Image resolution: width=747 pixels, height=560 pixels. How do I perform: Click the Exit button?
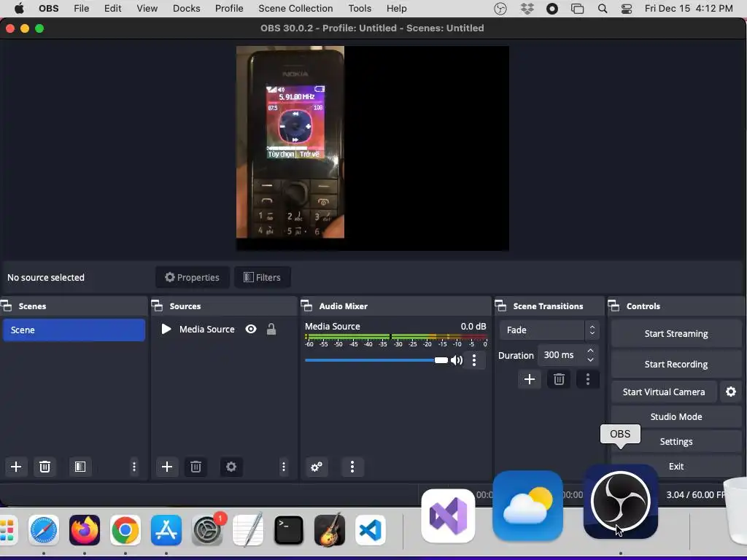[x=676, y=466]
